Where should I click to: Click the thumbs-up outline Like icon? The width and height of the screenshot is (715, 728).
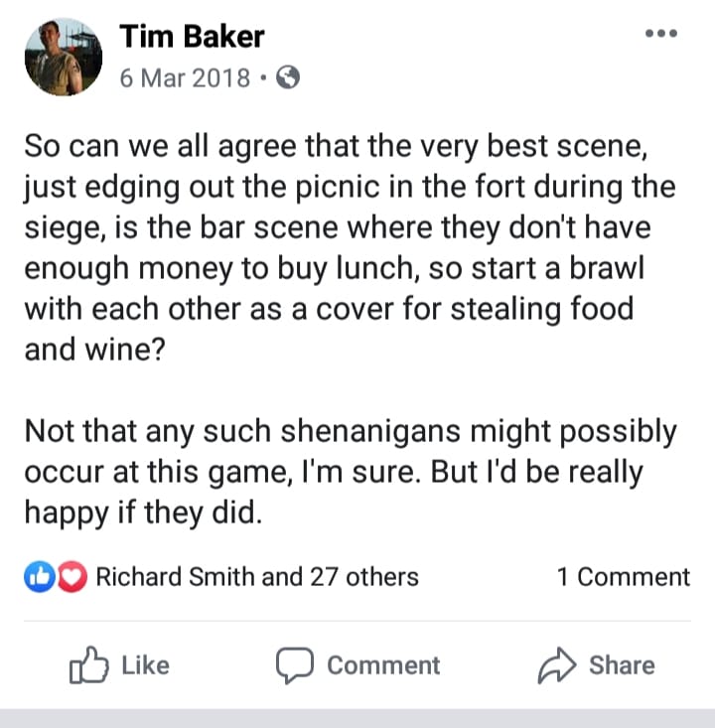click(x=87, y=665)
